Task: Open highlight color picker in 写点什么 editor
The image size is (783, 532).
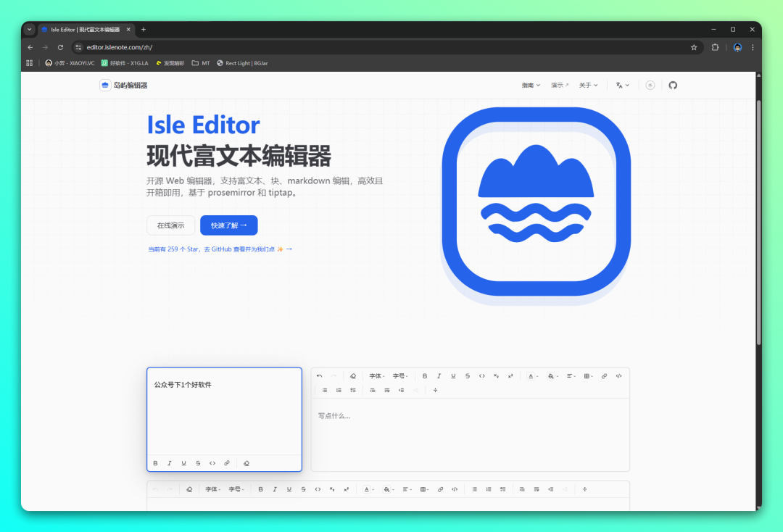Action: [x=552, y=376]
